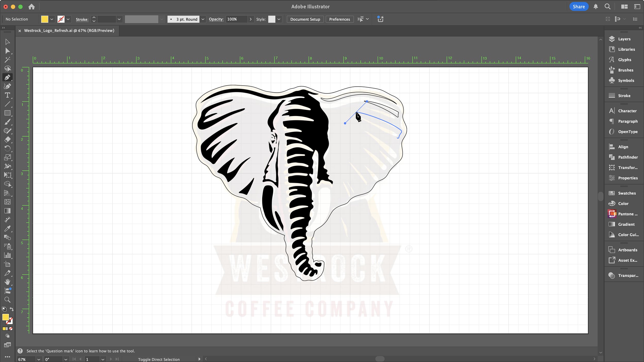Click the Opacity label link
Screen dimensions: 644x362
pos(216,19)
